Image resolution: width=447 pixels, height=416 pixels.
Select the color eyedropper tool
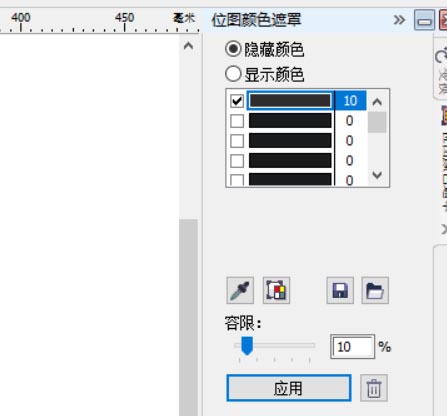coord(240,290)
